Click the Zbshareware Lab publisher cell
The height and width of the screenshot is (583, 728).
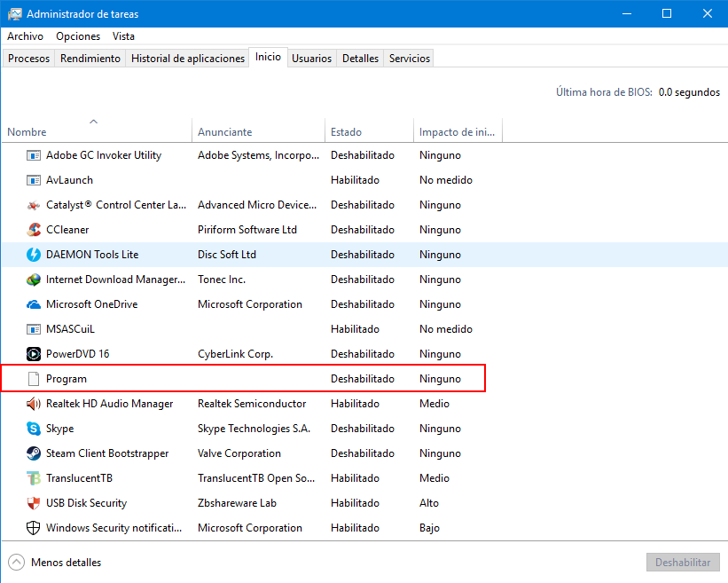click(237, 503)
